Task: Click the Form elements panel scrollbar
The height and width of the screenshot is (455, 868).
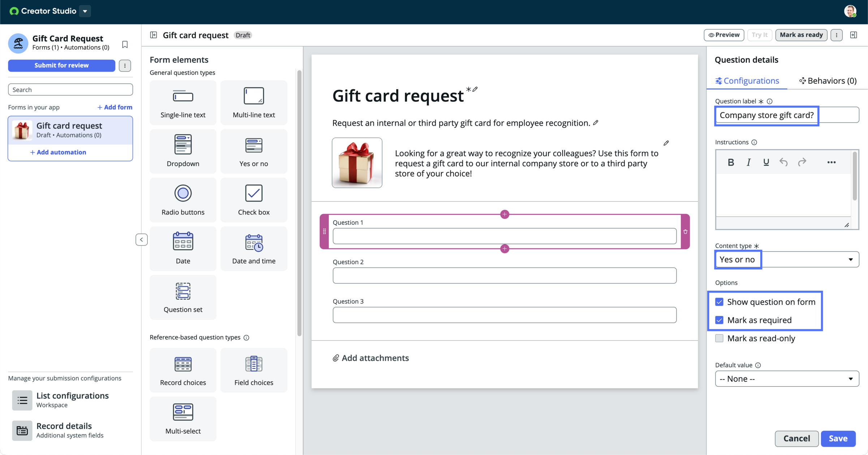Action: [x=299, y=203]
